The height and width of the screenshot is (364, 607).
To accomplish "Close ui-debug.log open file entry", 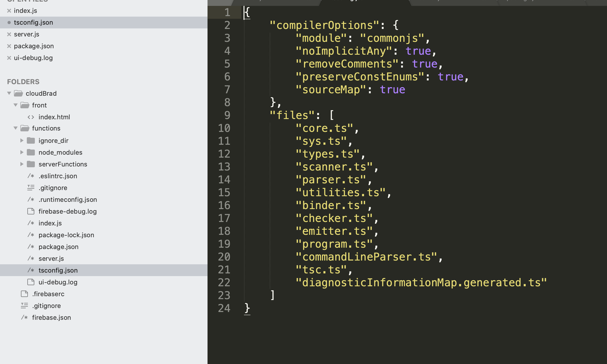I will [x=9, y=58].
